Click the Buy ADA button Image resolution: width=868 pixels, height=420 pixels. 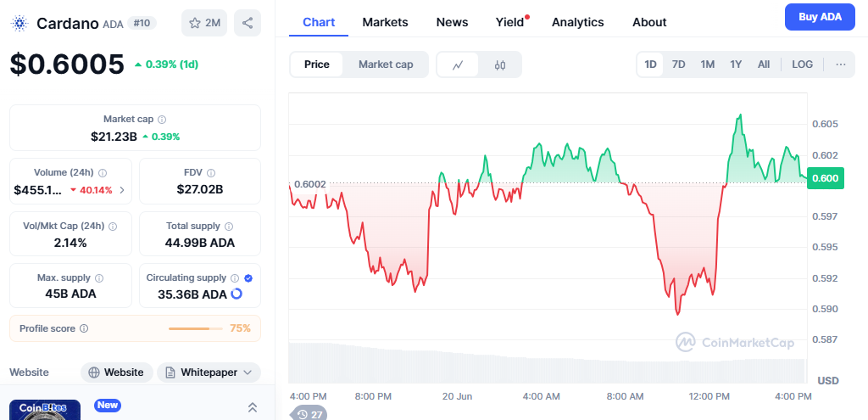click(x=820, y=17)
